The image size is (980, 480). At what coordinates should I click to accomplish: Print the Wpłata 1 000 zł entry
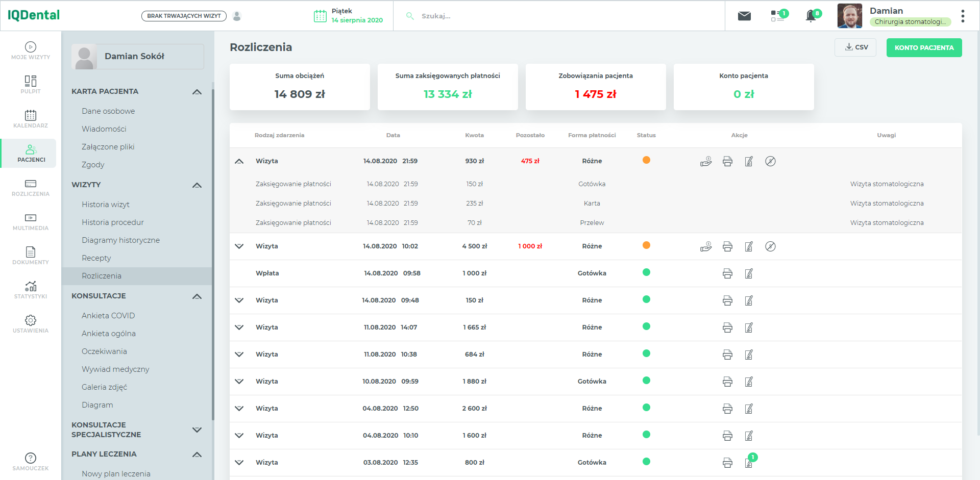(x=727, y=273)
